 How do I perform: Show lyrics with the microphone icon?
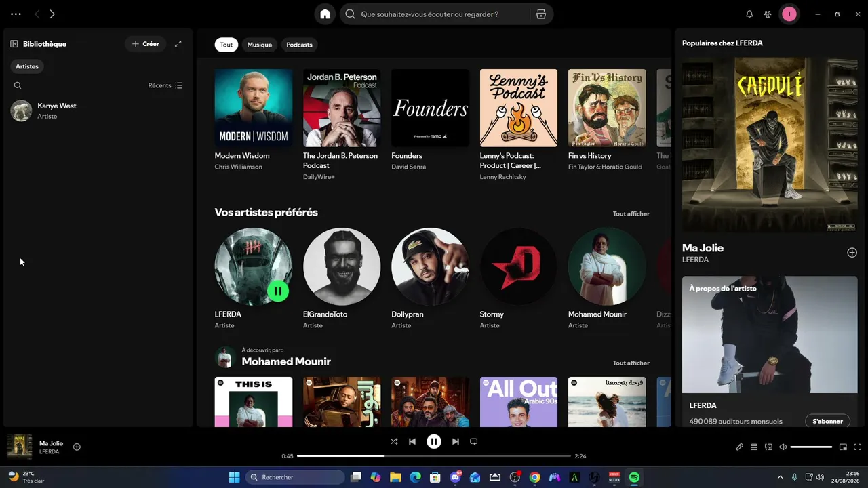[x=740, y=447]
